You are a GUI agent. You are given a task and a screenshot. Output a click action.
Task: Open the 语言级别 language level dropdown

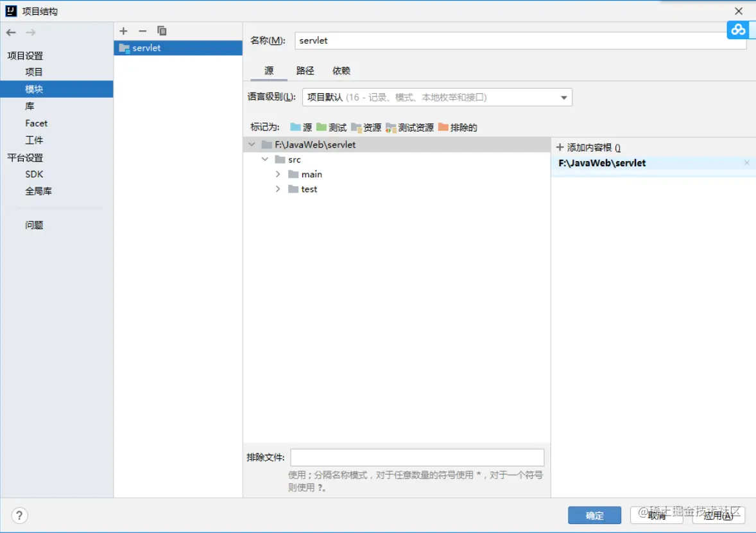437,98
